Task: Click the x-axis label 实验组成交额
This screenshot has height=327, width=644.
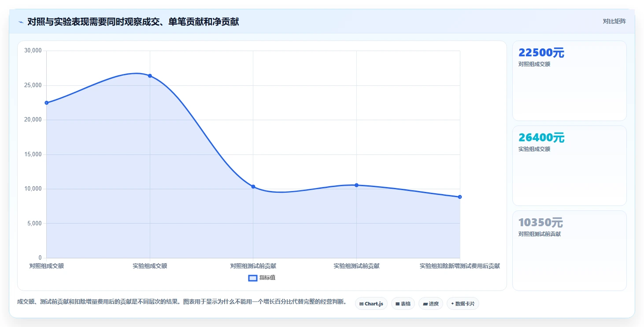Action: (150, 266)
